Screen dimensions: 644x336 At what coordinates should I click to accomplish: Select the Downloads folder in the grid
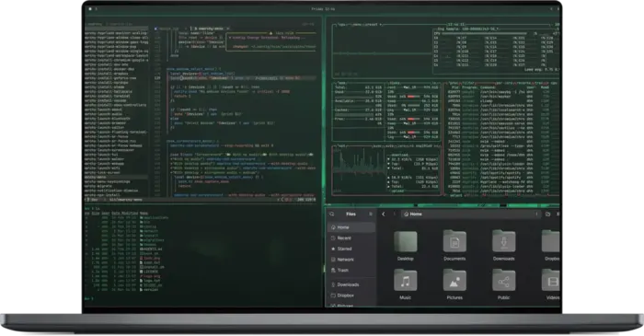tap(504, 241)
